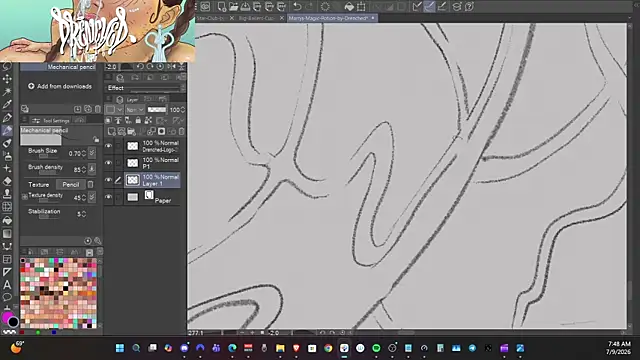Viewport: 640px width, 360px height.
Task: Create a new raster layer in the Layer panel
Action: coord(111,131)
